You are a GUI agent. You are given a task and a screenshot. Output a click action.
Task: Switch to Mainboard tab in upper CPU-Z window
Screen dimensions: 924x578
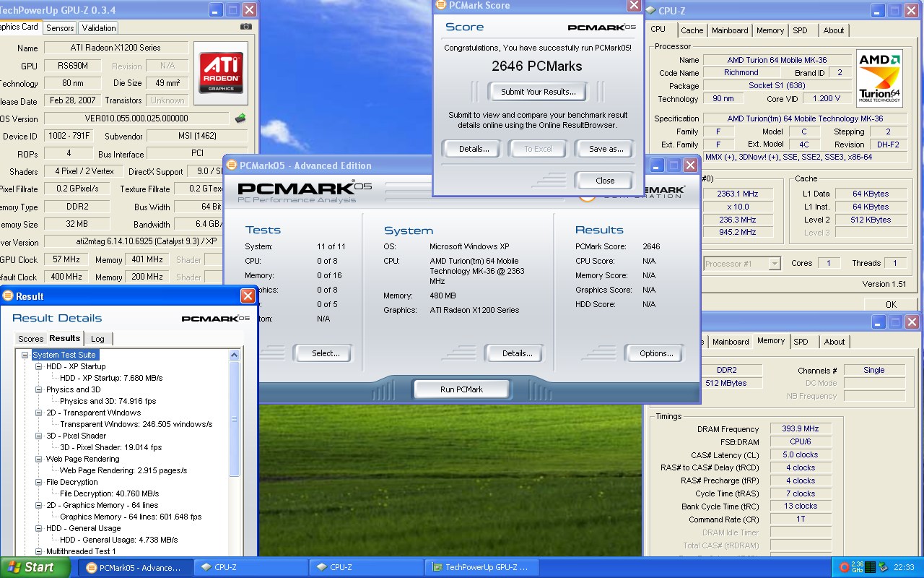(730, 30)
